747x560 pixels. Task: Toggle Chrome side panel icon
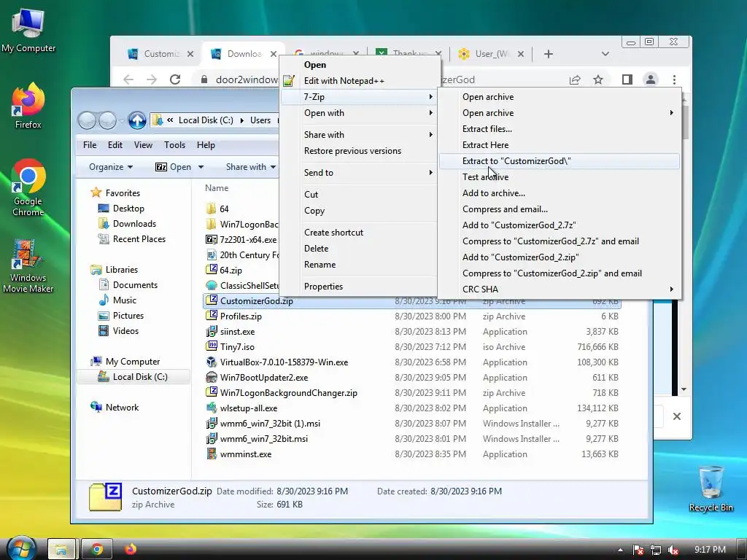point(627,79)
